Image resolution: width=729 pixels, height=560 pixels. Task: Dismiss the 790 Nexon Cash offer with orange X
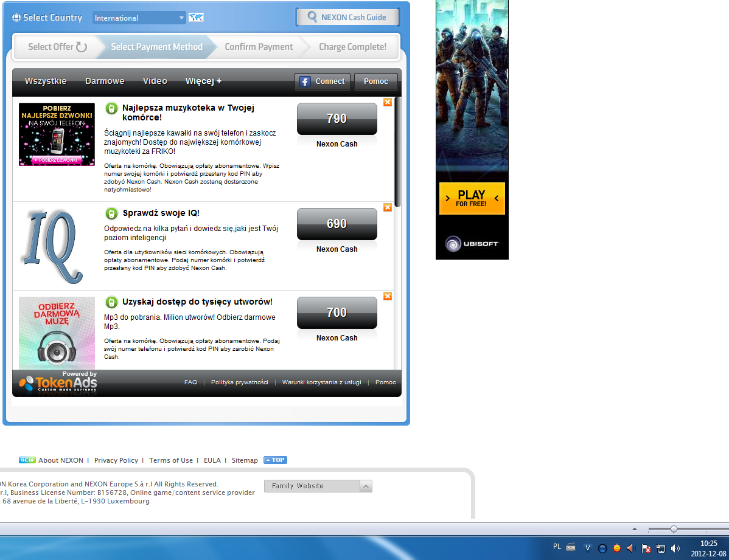387,102
